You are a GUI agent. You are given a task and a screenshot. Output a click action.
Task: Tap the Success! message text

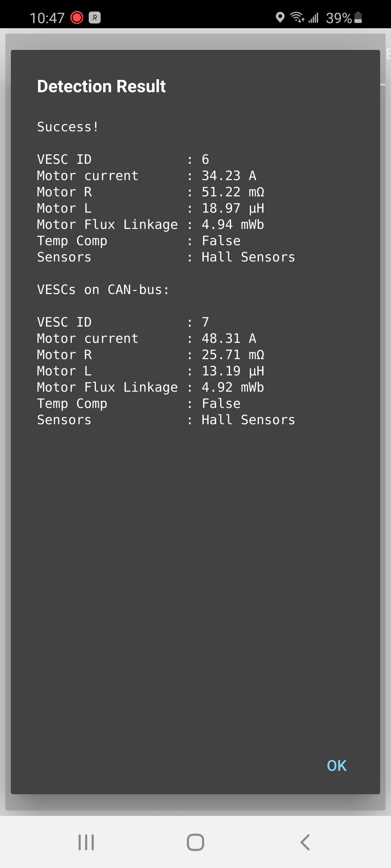[x=68, y=127]
